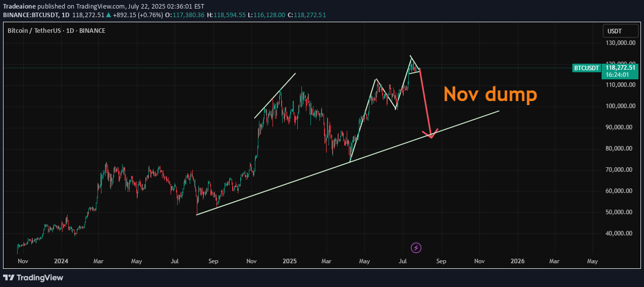This screenshot has height=287, width=644.
Task: Click the H:118,594.55 high value in header
Action: 226,15
